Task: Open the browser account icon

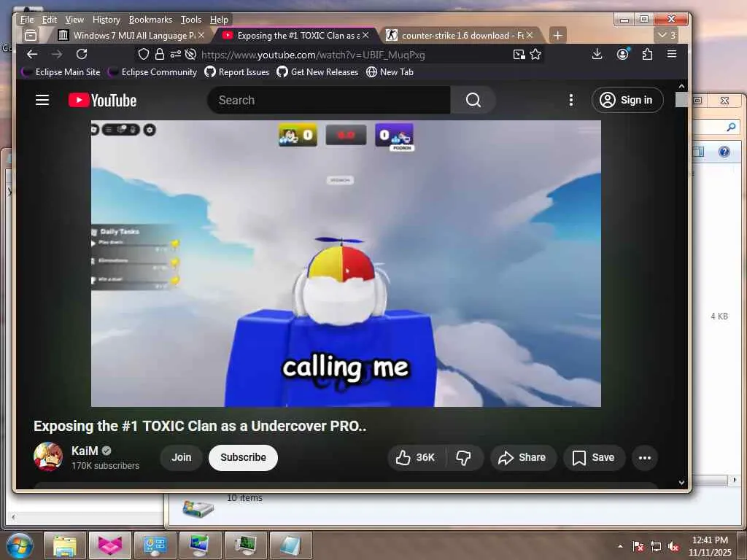Action: (623, 54)
